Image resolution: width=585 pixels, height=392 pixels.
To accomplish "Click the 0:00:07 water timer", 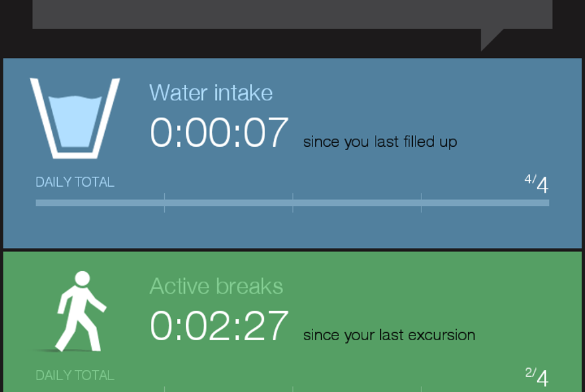I will 219,132.
